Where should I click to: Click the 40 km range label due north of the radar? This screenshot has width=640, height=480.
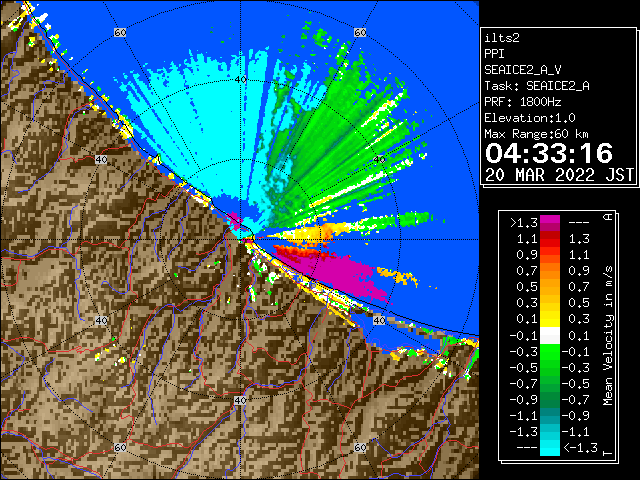pos(241,80)
